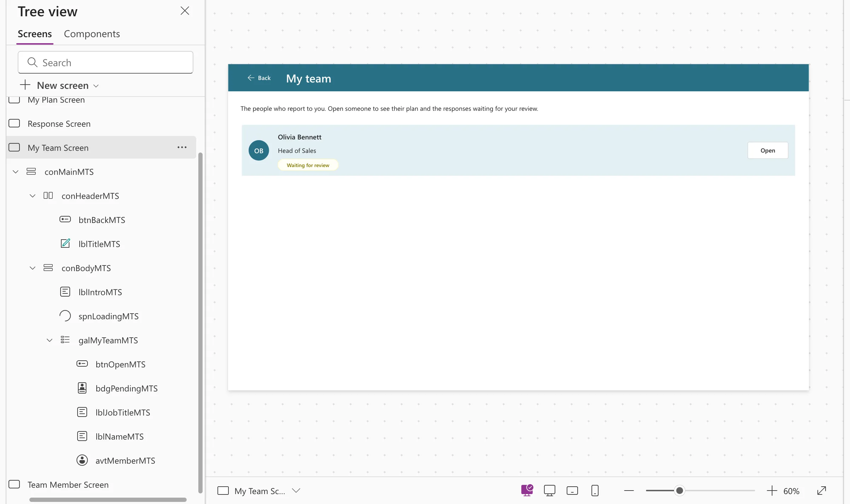Switch to the Screens tab
Screen dimensions: 850x504
(x=35, y=34)
